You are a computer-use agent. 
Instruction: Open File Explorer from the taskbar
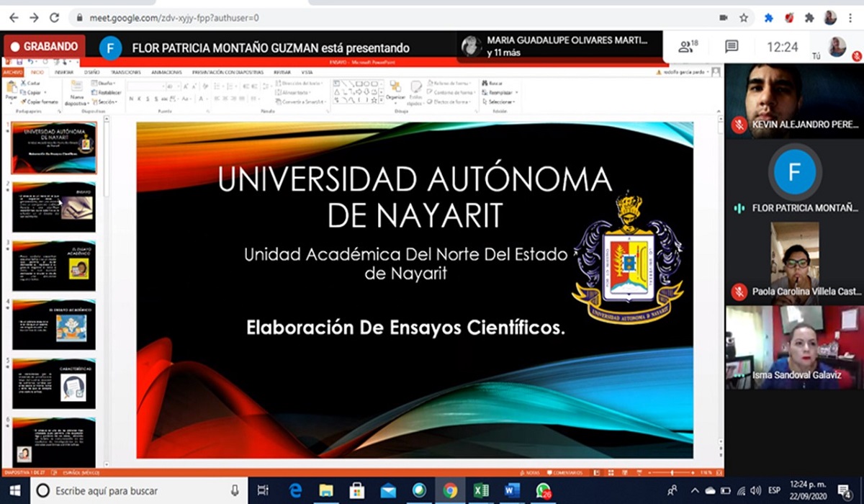pos(325,490)
